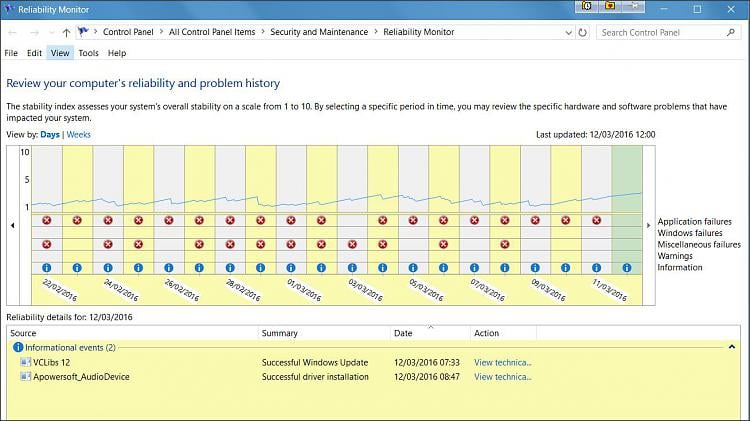750x421 pixels.
Task: Click the information icon for 03/03/2016
Action: [352, 268]
